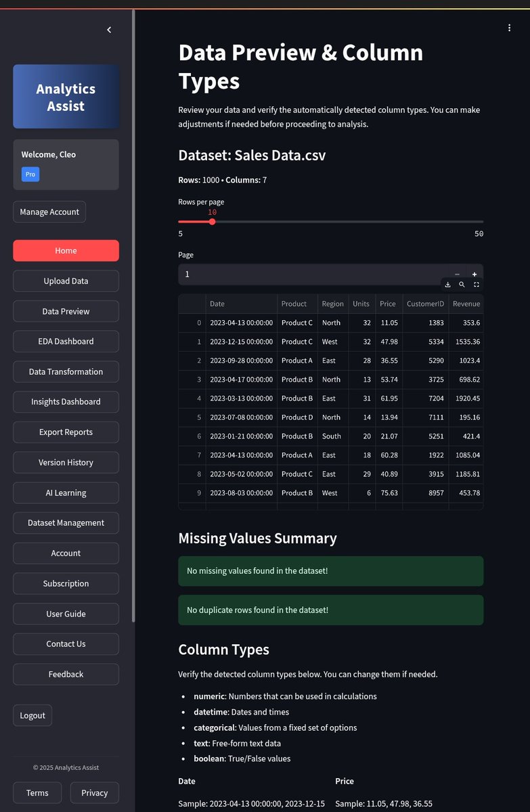Select the customer ID cell 1383

click(x=425, y=323)
